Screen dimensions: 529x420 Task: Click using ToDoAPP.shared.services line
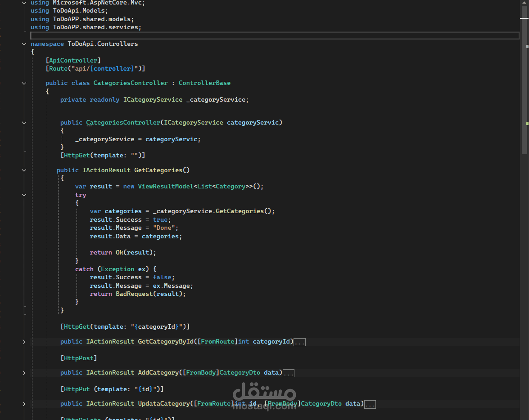coord(86,27)
